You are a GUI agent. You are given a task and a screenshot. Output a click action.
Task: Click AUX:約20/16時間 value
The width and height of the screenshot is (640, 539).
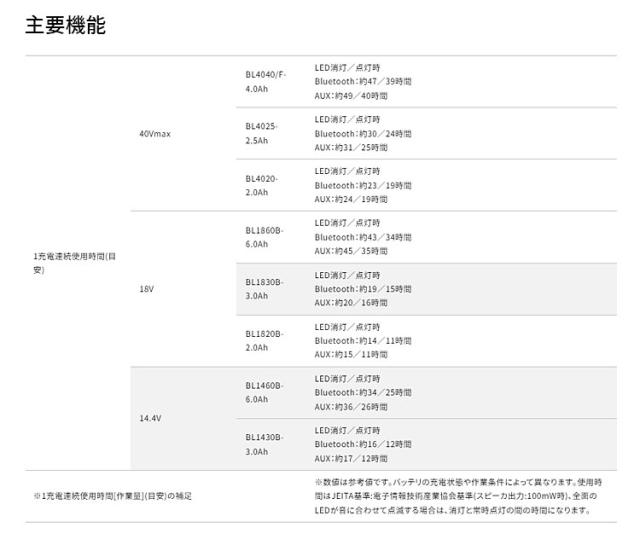coord(351,303)
